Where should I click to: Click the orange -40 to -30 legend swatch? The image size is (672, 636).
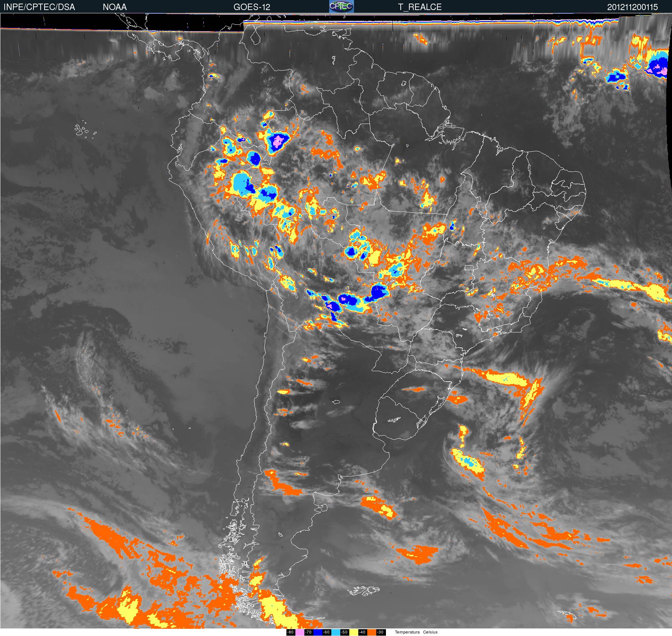[x=372, y=632]
